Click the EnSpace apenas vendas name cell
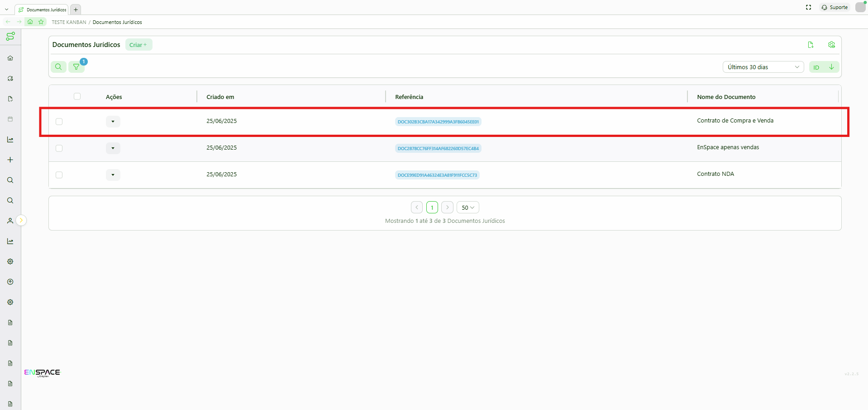Image resolution: width=868 pixels, height=410 pixels. 728,147
